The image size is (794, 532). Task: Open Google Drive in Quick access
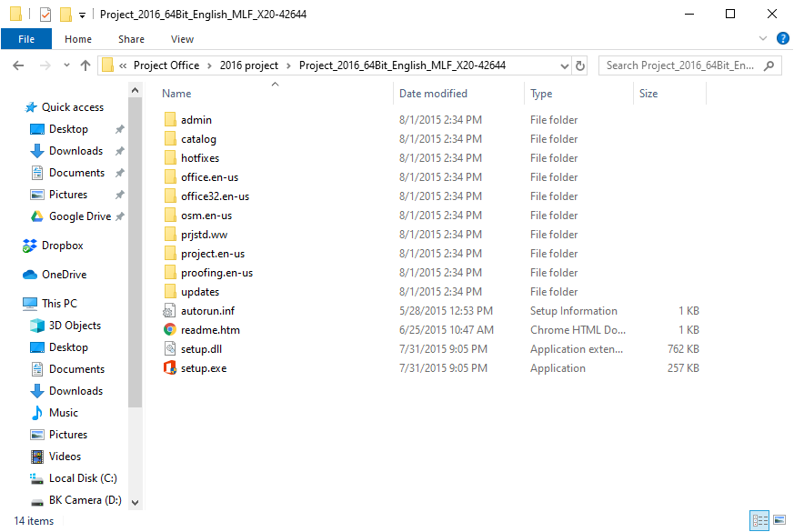coord(79,216)
